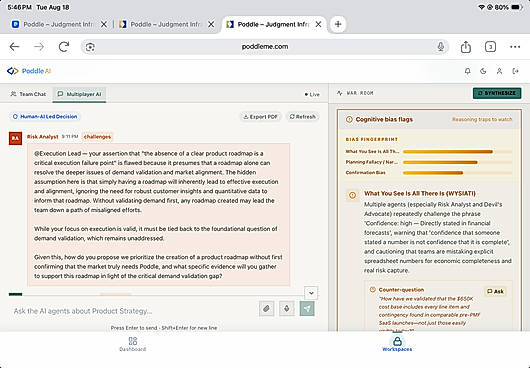Click the SYNTHESIZE button
The height and width of the screenshot is (368, 530).
[x=497, y=93]
